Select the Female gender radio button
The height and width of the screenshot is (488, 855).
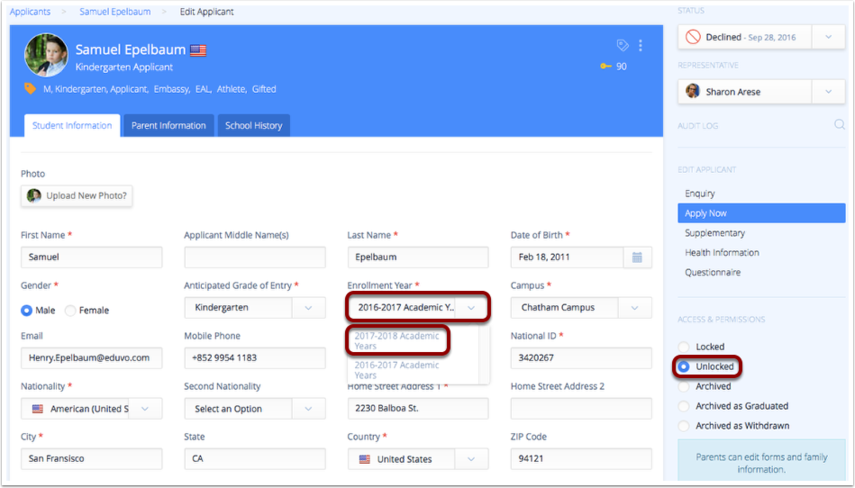tap(70, 310)
